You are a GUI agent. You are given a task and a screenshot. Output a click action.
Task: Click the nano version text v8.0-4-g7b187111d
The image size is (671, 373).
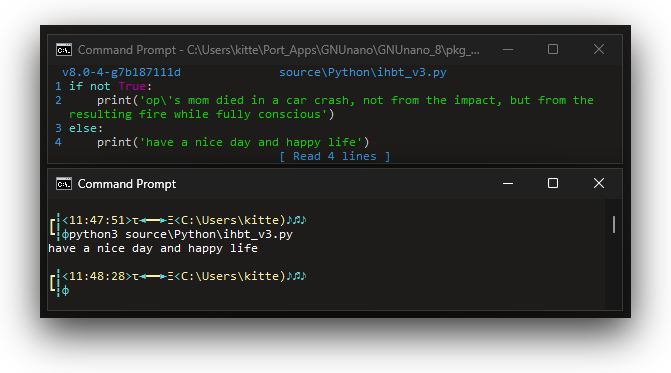(x=122, y=72)
